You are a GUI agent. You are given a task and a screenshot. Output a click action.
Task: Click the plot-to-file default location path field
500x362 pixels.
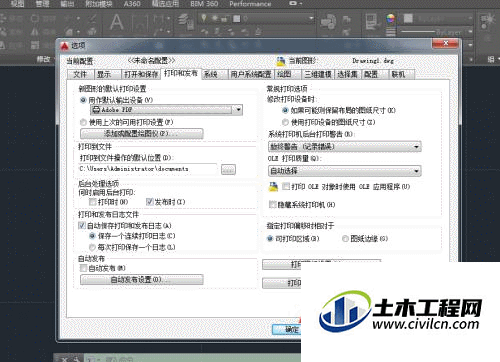pos(147,169)
